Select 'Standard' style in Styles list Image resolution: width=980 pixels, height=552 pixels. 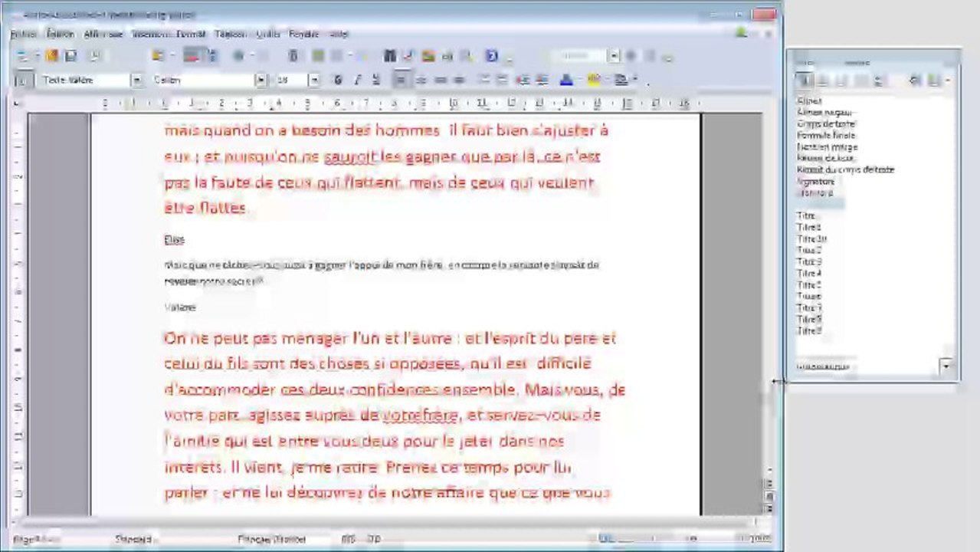(x=816, y=193)
